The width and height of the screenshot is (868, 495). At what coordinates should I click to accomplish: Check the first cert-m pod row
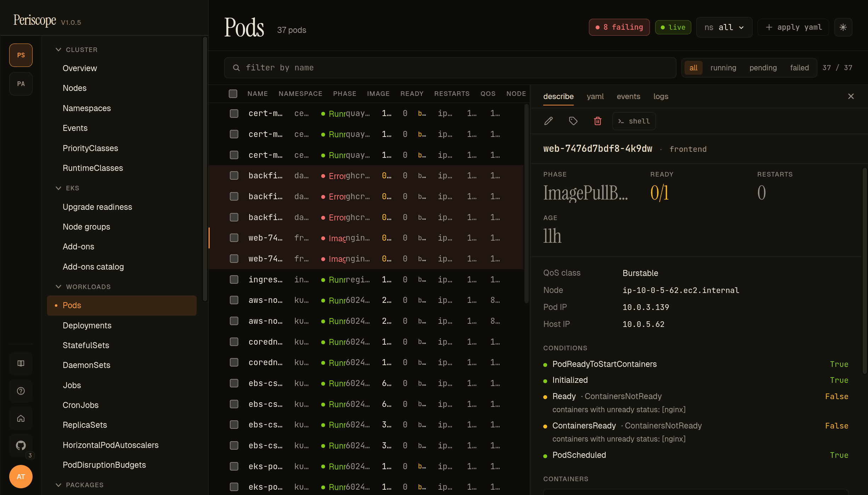click(x=234, y=114)
